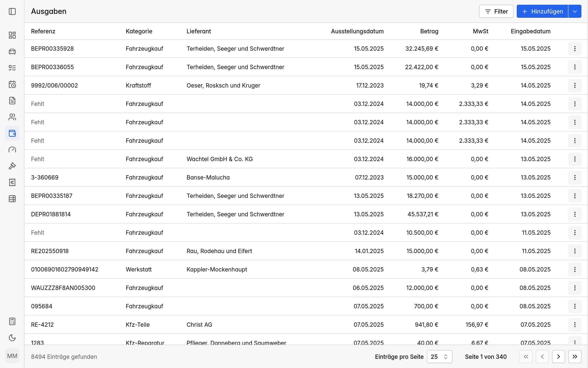This screenshot has width=588, height=368.
Task: Select supplier Oeser, Rosksch und Kruger
Action: [223, 85]
